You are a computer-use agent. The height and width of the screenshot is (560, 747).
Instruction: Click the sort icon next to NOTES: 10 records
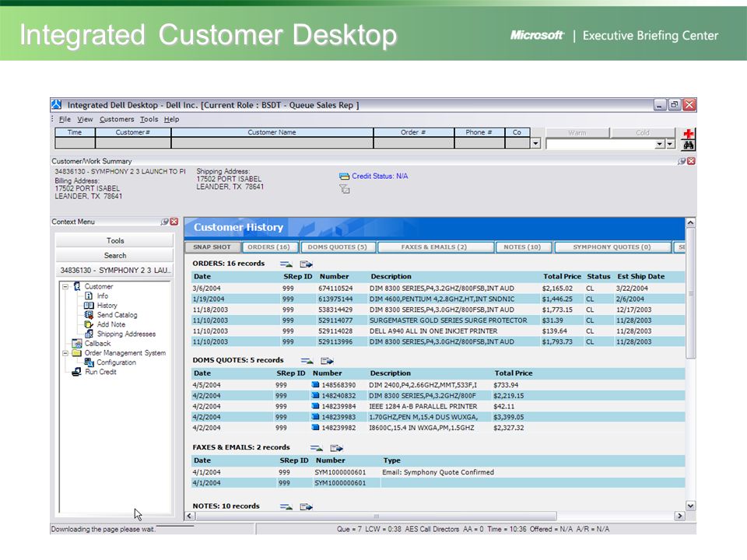tap(286, 506)
